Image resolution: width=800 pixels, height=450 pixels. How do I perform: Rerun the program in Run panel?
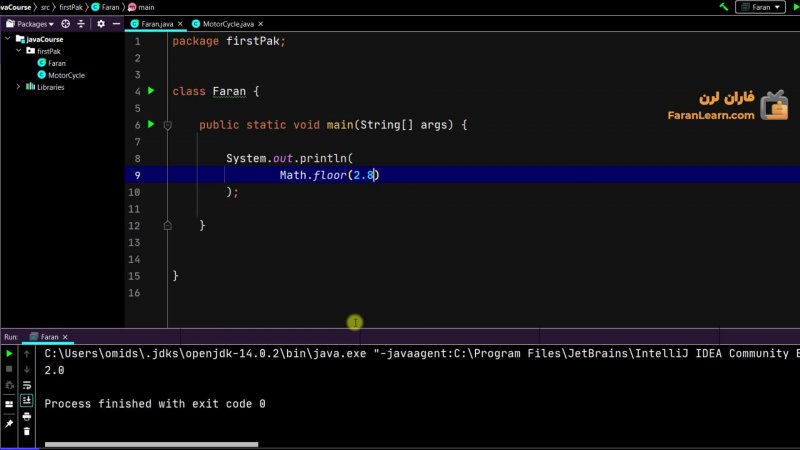coord(9,354)
